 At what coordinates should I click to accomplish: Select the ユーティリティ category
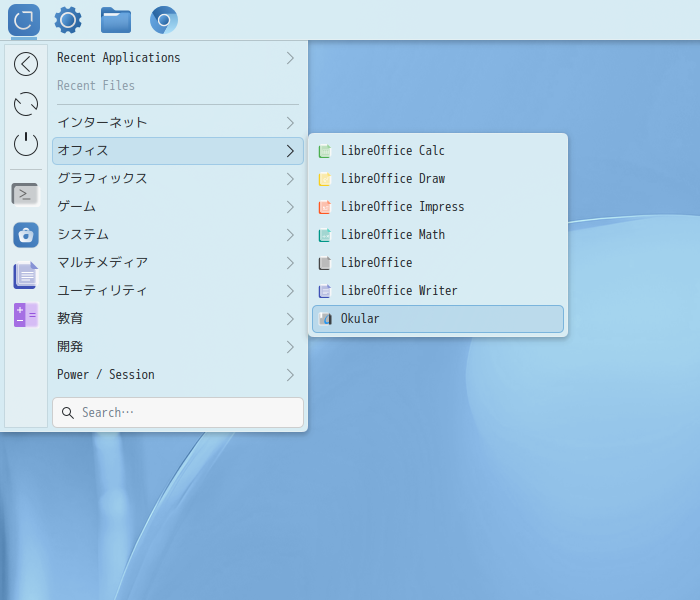click(178, 291)
